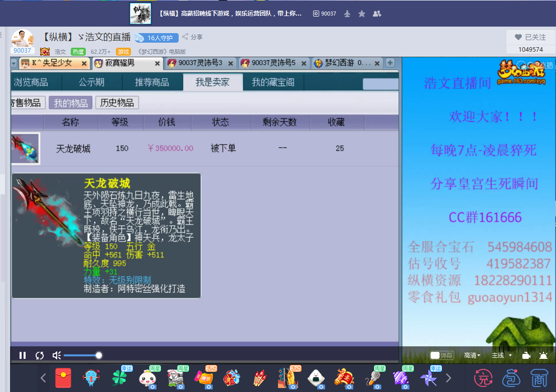Click the 热度 popularity badge
The image size is (556, 392).
tap(78, 52)
